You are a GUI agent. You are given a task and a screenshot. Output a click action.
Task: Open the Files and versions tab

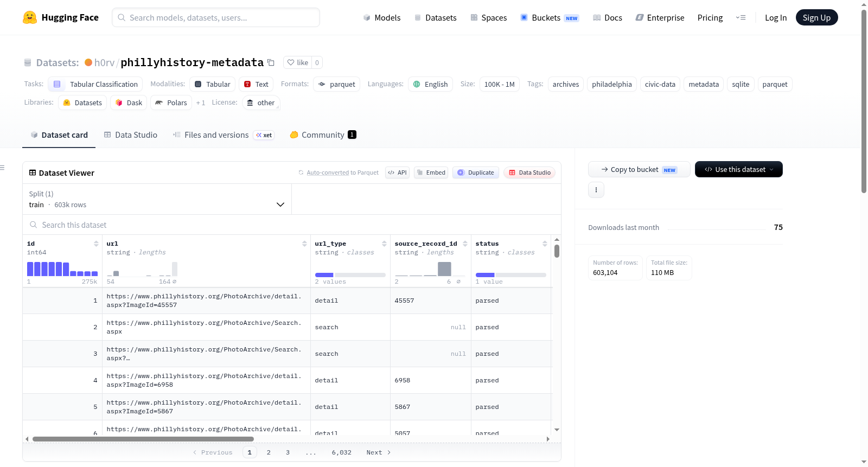click(224, 135)
